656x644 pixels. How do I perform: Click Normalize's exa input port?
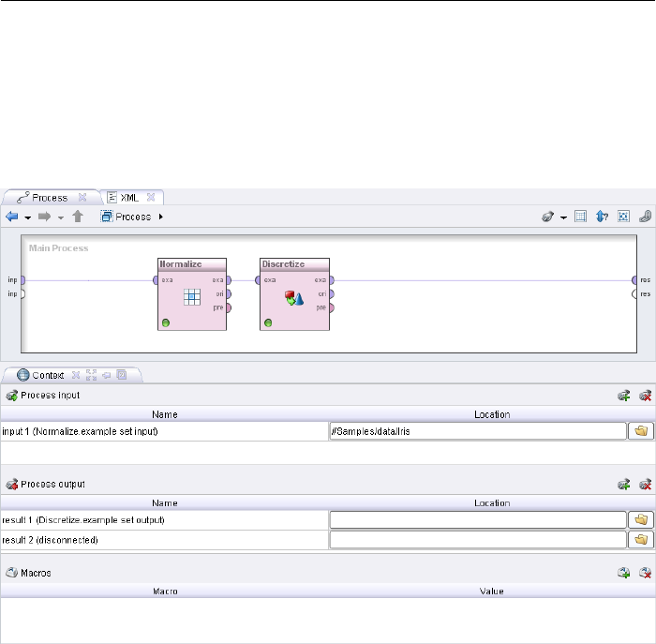click(x=156, y=280)
